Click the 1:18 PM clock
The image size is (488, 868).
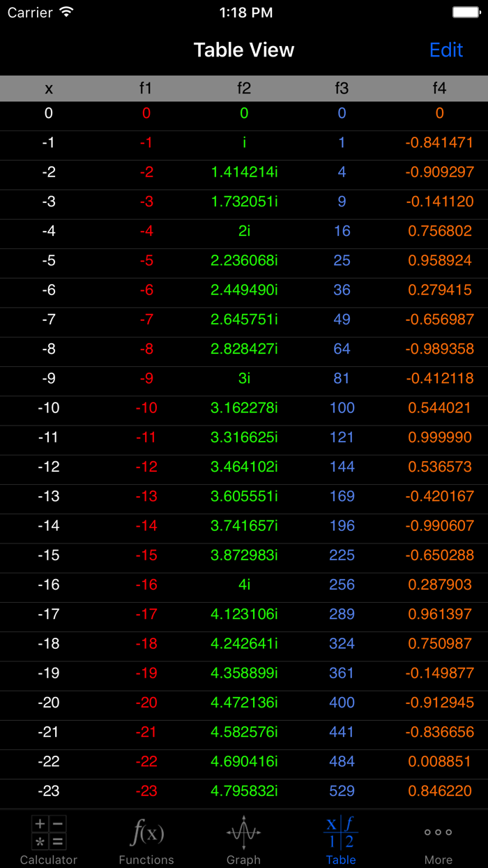click(x=245, y=13)
